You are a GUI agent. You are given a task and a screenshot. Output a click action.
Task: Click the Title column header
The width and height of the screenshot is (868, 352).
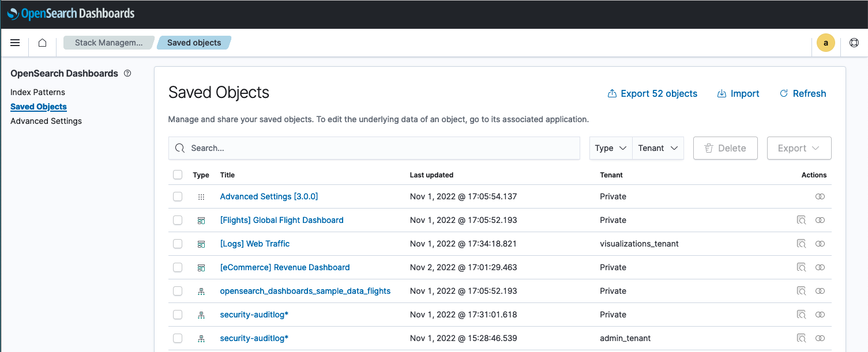click(227, 175)
